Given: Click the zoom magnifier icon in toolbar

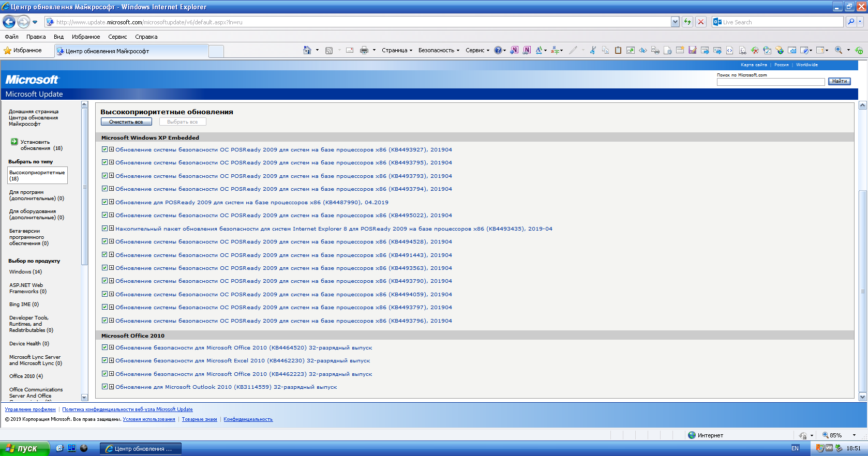Looking at the screenshot, I should pos(839,50).
